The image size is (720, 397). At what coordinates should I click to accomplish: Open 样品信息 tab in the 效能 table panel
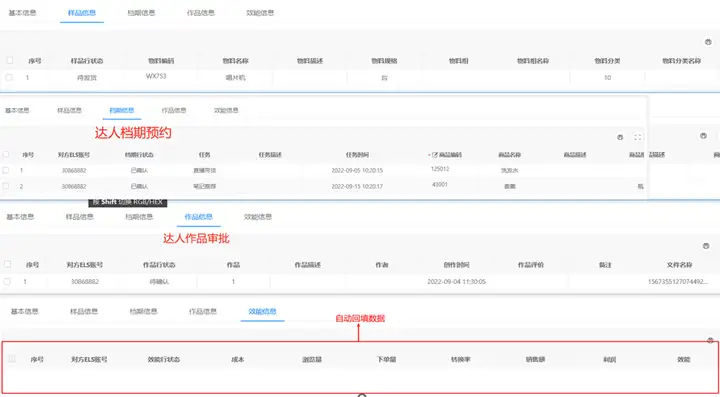pos(84,311)
